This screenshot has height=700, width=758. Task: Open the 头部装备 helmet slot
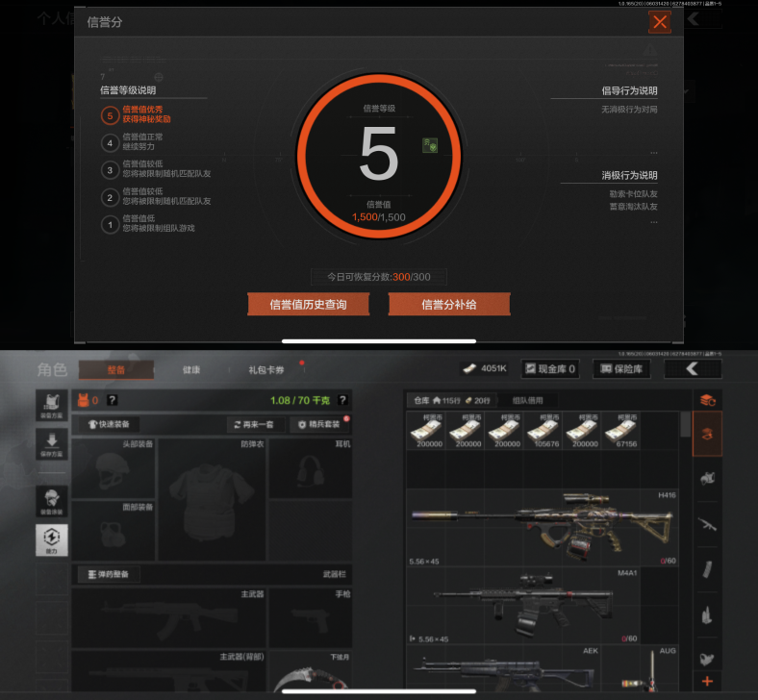coord(114,468)
